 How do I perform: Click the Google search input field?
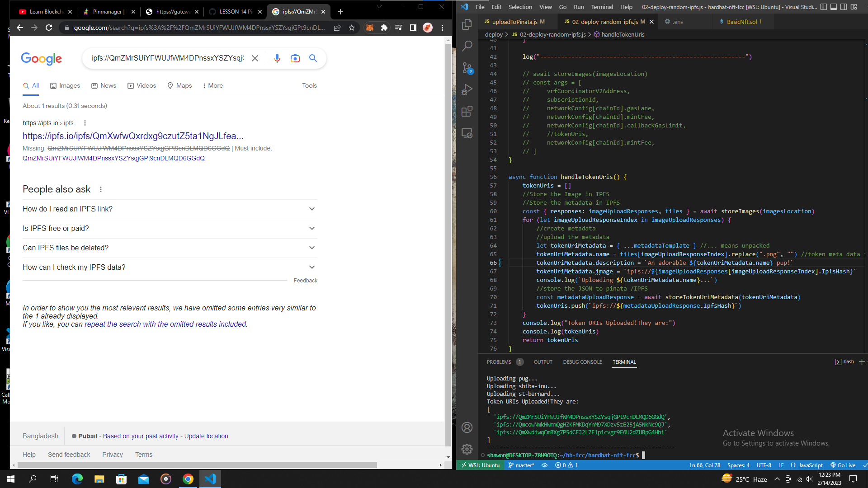pyautogui.click(x=167, y=58)
